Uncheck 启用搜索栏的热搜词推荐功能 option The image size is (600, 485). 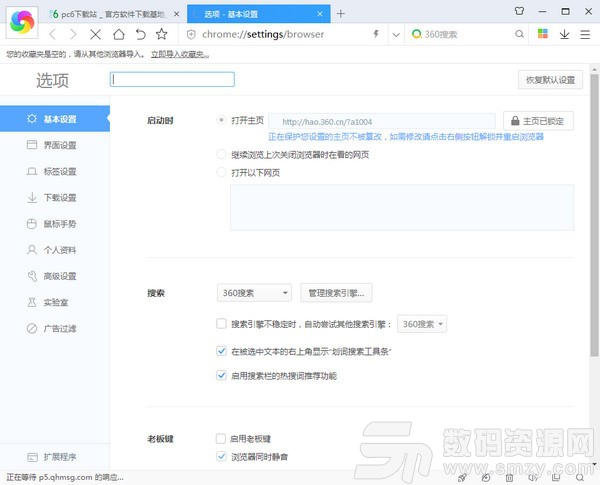221,376
